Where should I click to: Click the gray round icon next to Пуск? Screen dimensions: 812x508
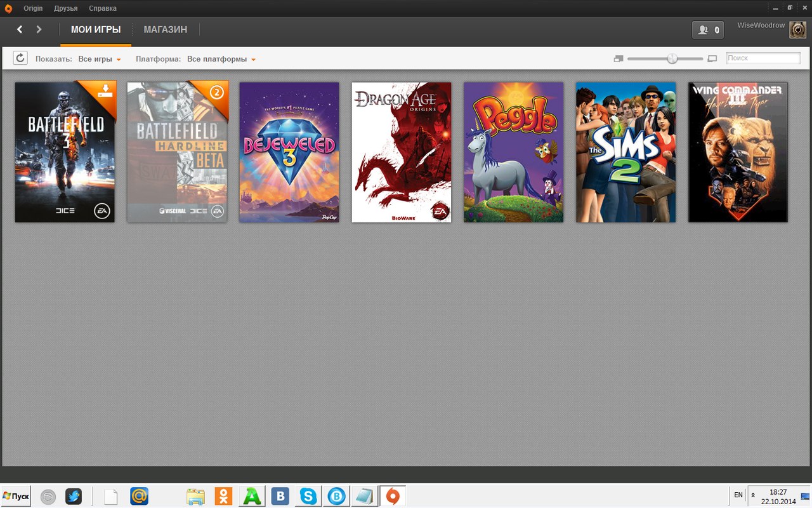point(48,497)
